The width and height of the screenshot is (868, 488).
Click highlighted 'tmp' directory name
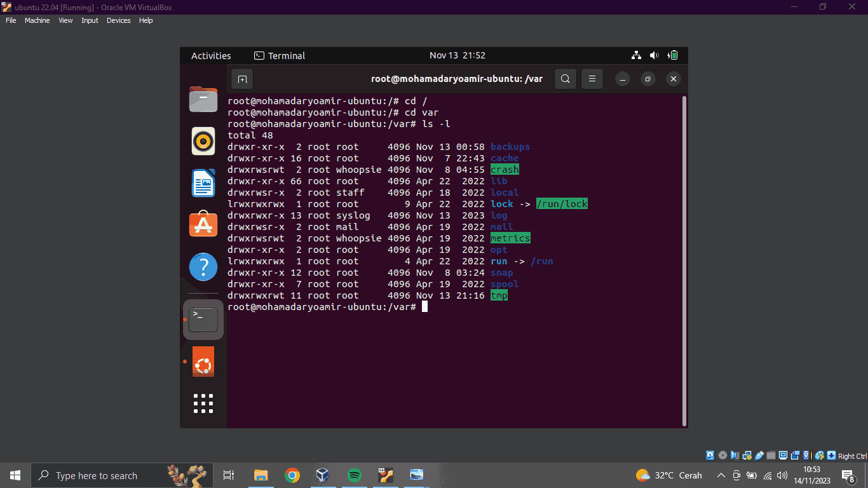click(499, 295)
